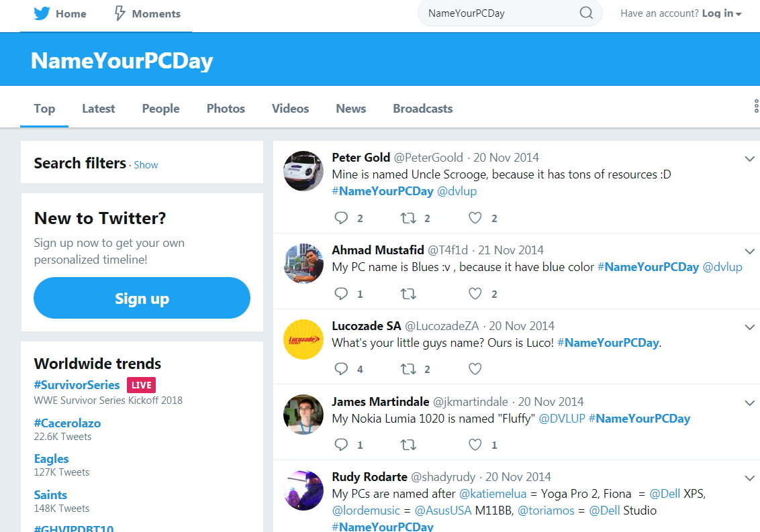Expand the Log in dropdown
The image size is (760, 532).
tap(722, 13)
